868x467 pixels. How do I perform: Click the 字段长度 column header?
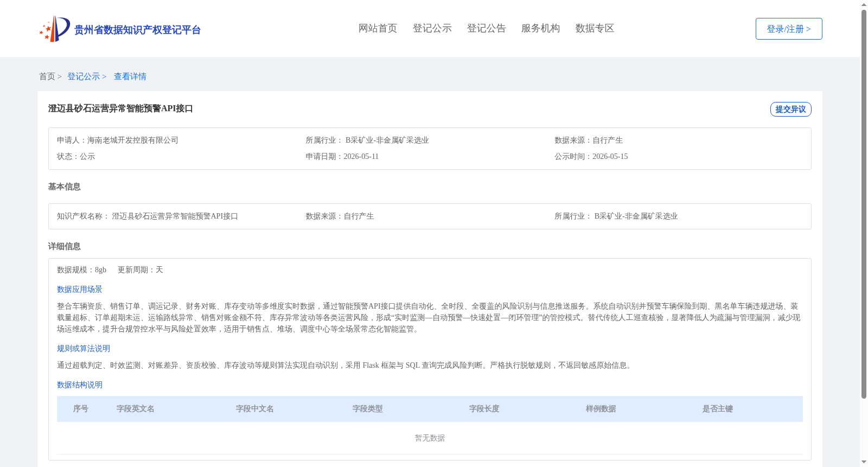click(484, 408)
